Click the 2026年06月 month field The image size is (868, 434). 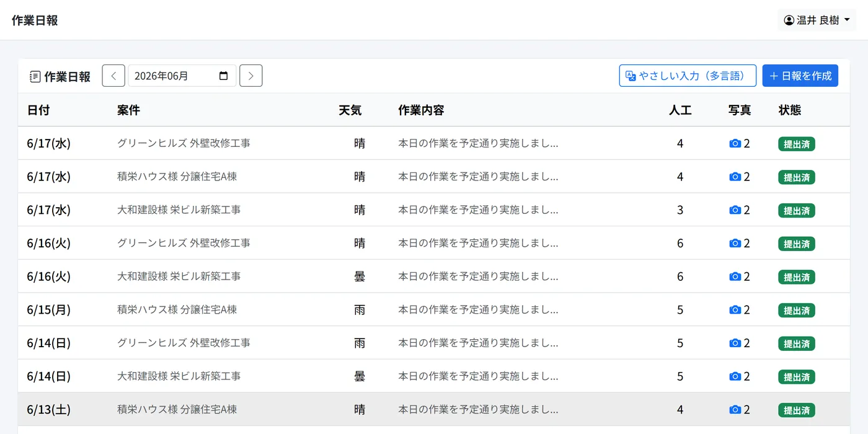coord(182,76)
